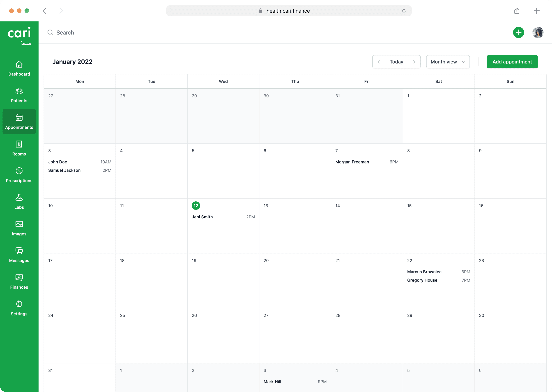The width and height of the screenshot is (552, 392).
Task: Advance to next month with the right chevron
Action: pyautogui.click(x=414, y=62)
